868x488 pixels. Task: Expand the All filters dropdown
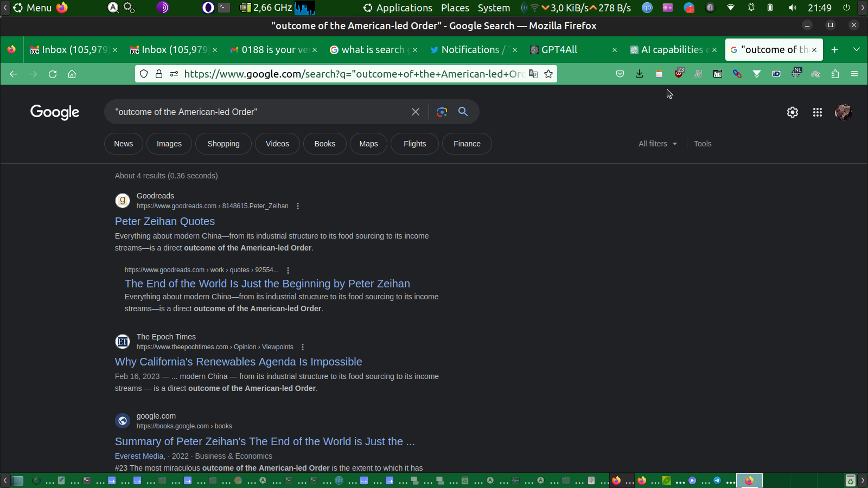coord(658,144)
